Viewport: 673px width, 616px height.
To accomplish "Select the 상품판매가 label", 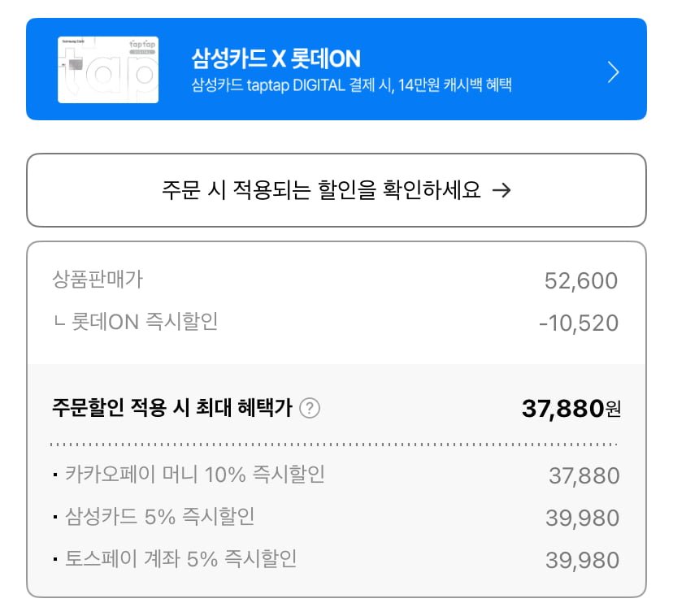I will point(97,280).
